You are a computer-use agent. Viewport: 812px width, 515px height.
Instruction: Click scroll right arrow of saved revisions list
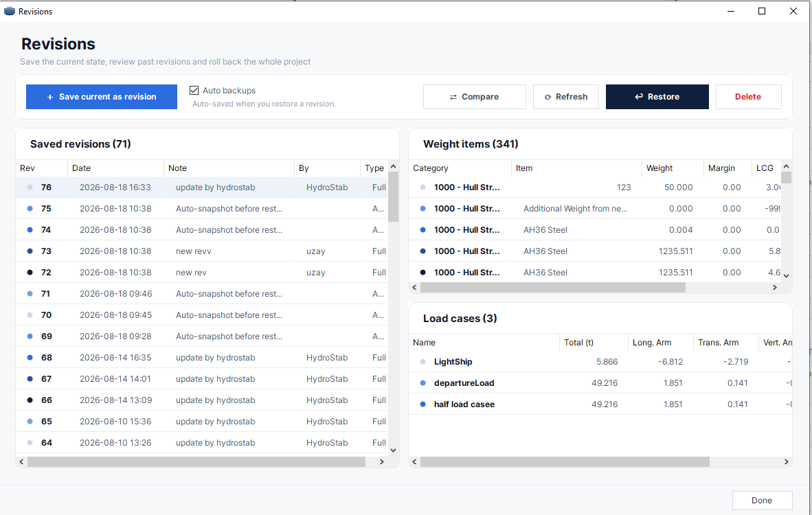click(382, 461)
